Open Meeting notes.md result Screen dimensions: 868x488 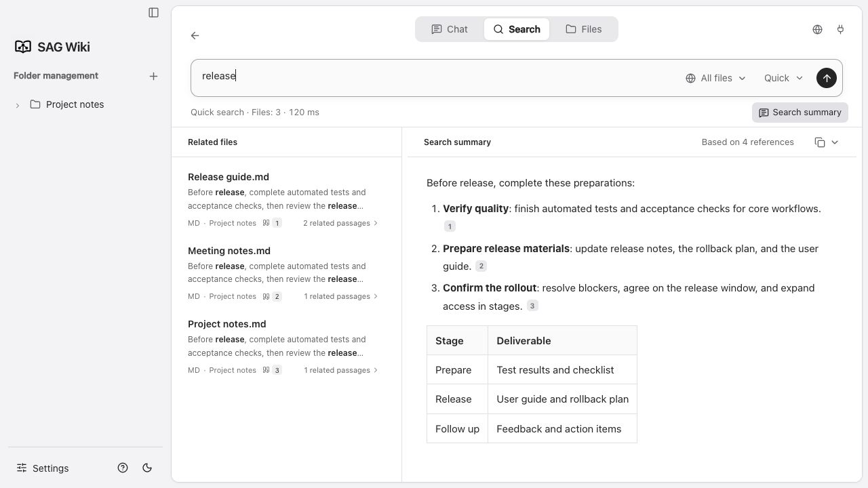pyautogui.click(x=229, y=251)
